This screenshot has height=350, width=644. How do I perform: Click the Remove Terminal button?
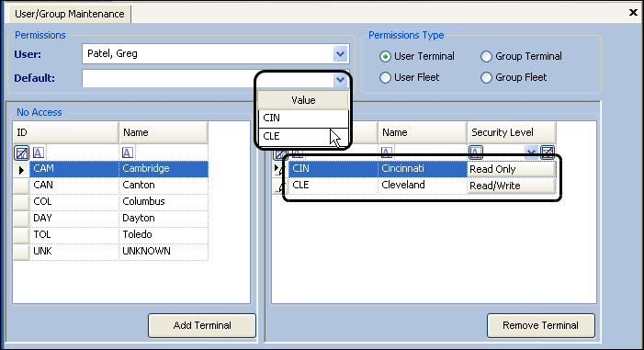[540, 325]
